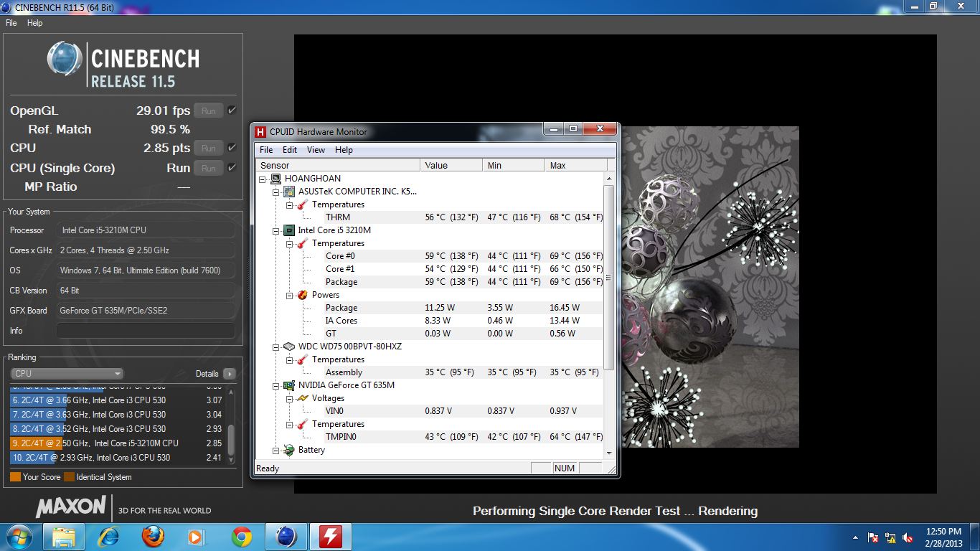This screenshot has width=980, height=551.
Task: Click the Intel Core i5 processor chip icon
Action: 289,230
